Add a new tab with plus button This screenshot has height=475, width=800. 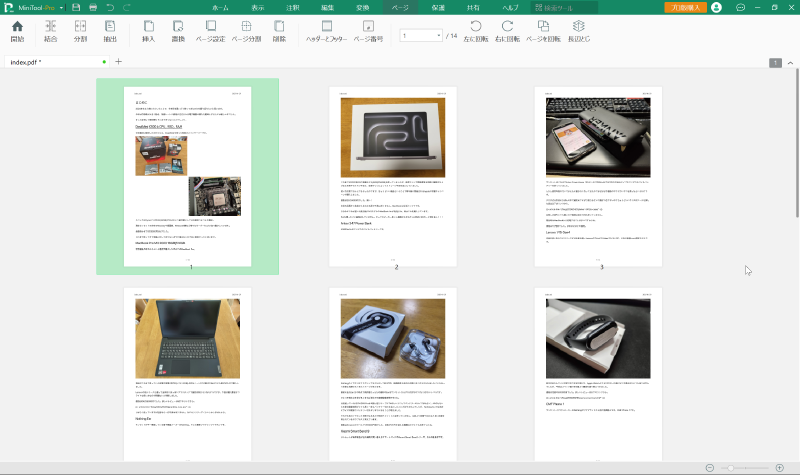click(118, 62)
